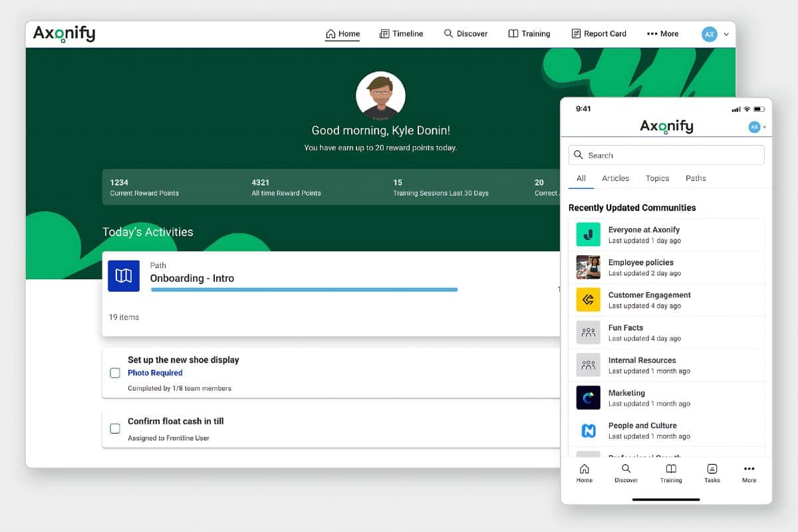Tap the Home icon in mobile bottom bar
The width and height of the screenshot is (798, 532).
(585, 469)
